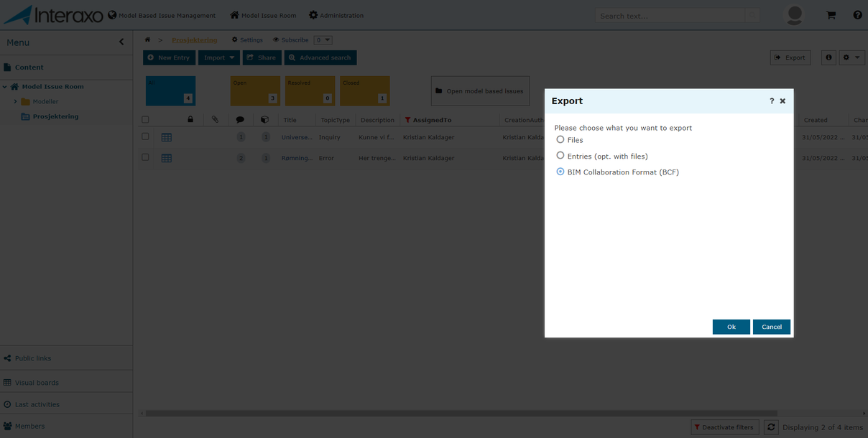Click Deactivate filters button

[x=724, y=427]
